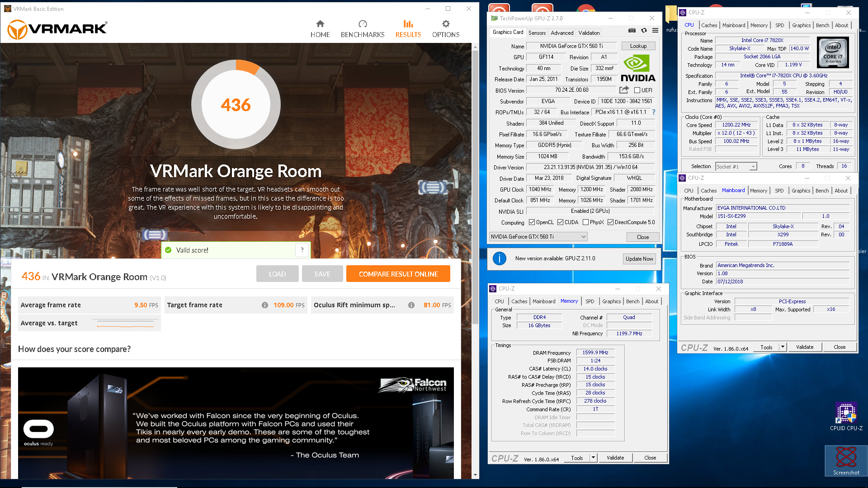Take a GPU-Z screenshot with the camera icon
Viewport: 868px width, 488px height.
[x=632, y=31]
